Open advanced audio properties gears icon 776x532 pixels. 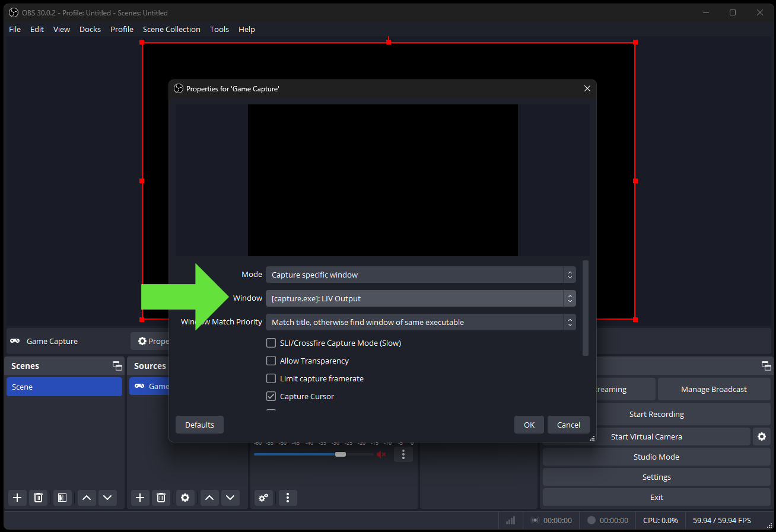tap(263, 498)
